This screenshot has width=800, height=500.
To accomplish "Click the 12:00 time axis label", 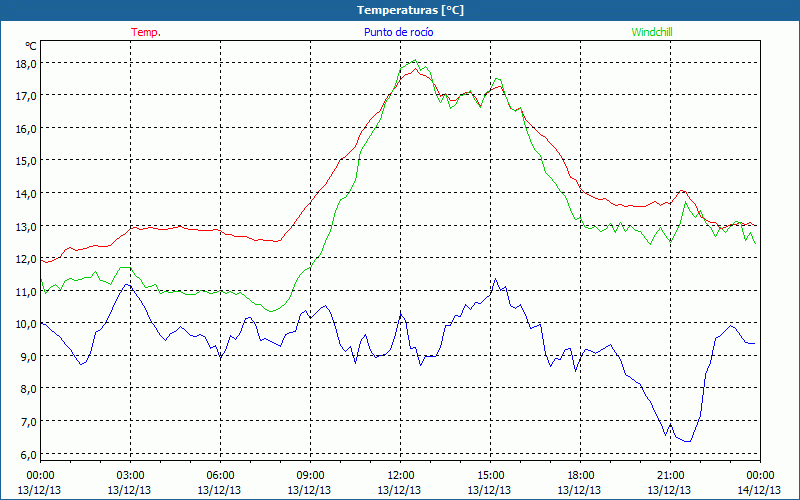I will click(x=401, y=476).
